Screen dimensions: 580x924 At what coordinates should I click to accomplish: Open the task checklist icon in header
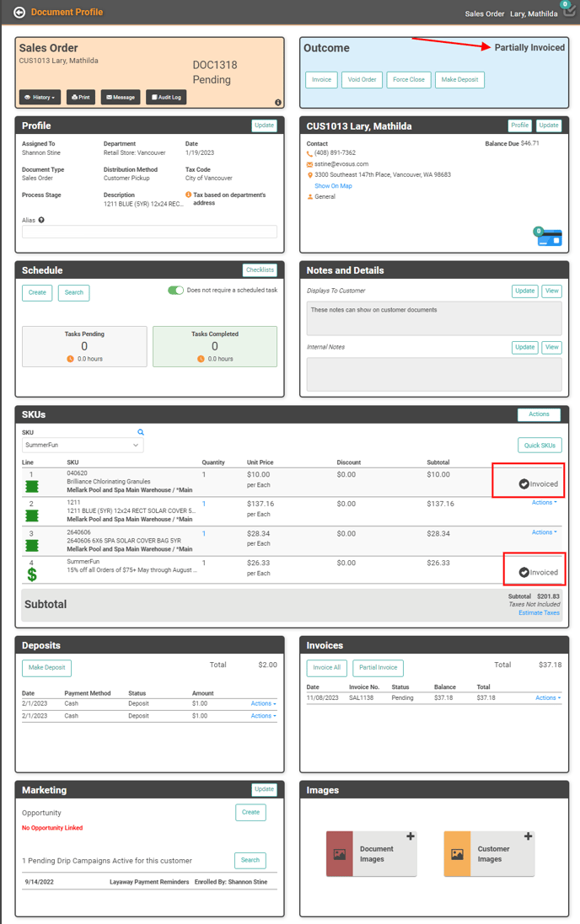pos(569,11)
